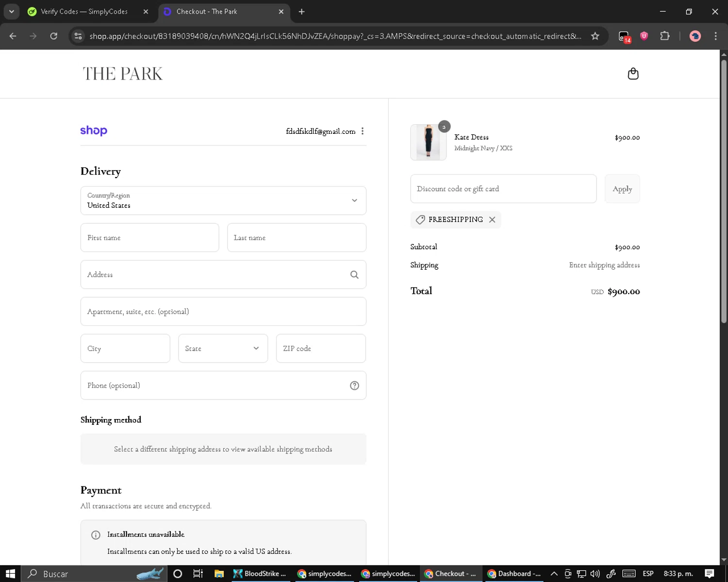Open the shopping bag cart icon
This screenshot has width=728, height=582.
click(x=633, y=74)
